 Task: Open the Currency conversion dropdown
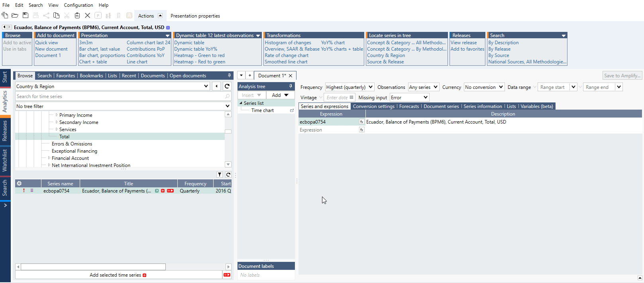point(484,87)
